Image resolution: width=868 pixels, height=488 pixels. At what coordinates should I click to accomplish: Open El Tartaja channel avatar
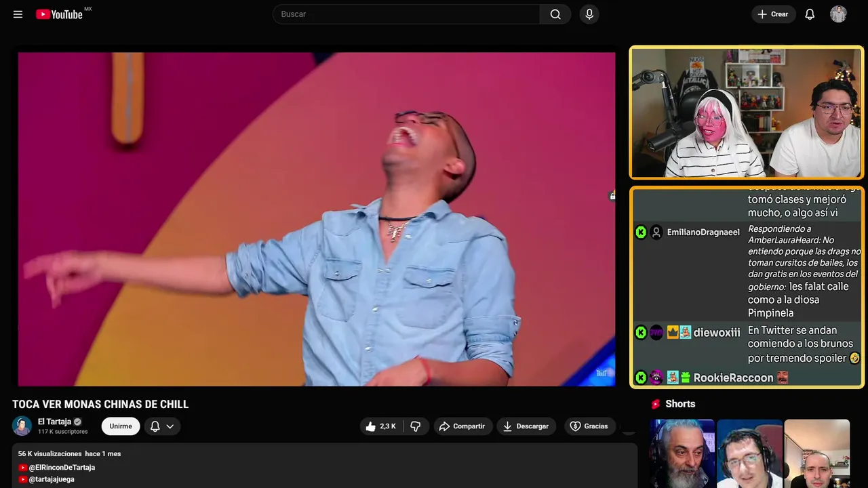(22, 426)
